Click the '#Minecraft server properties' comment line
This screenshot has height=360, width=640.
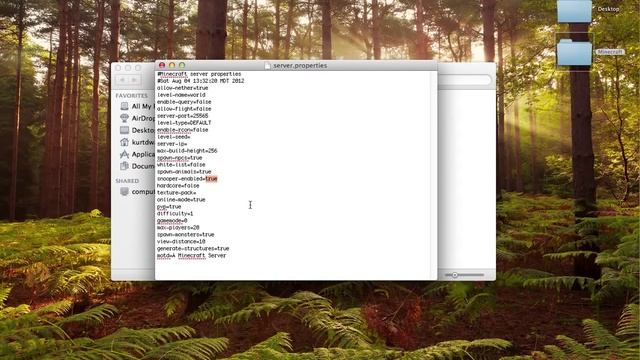pos(199,74)
